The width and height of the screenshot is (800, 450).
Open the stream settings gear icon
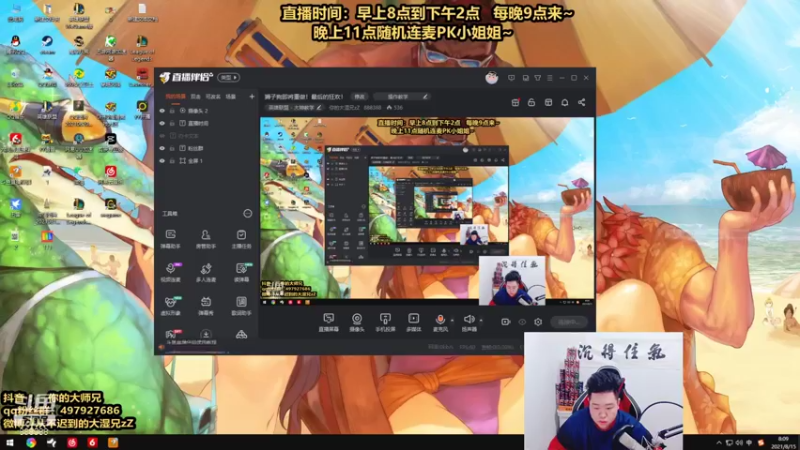click(x=538, y=322)
